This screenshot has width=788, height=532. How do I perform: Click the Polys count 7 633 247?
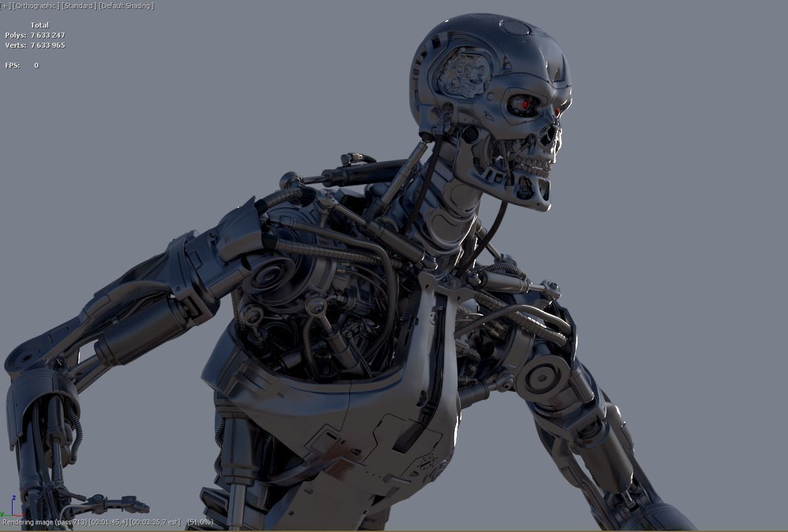tap(48, 35)
